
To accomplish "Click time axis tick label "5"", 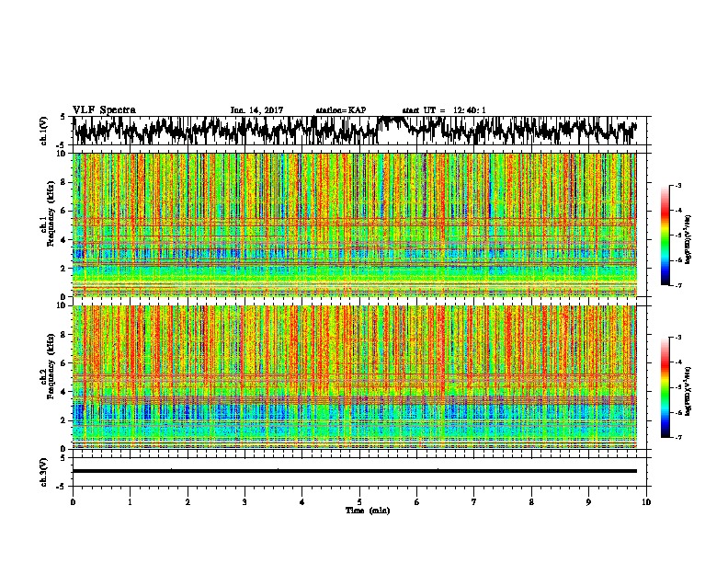I will click(359, 502).
